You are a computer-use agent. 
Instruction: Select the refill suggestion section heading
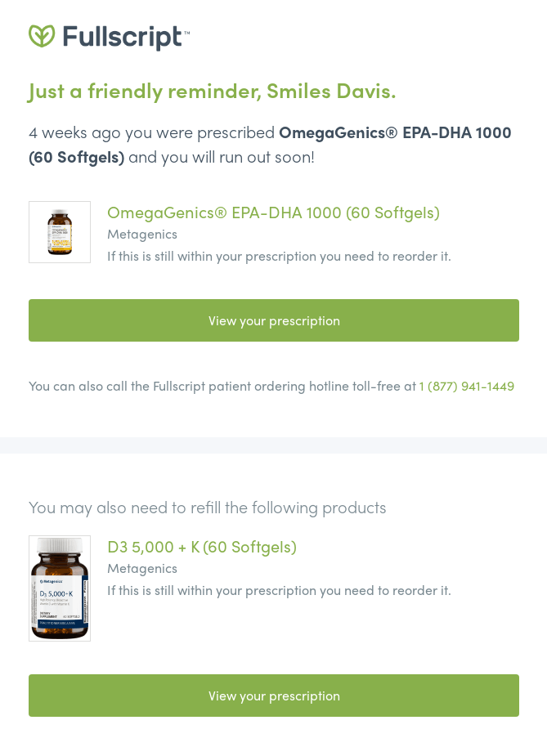coord(207,507)
